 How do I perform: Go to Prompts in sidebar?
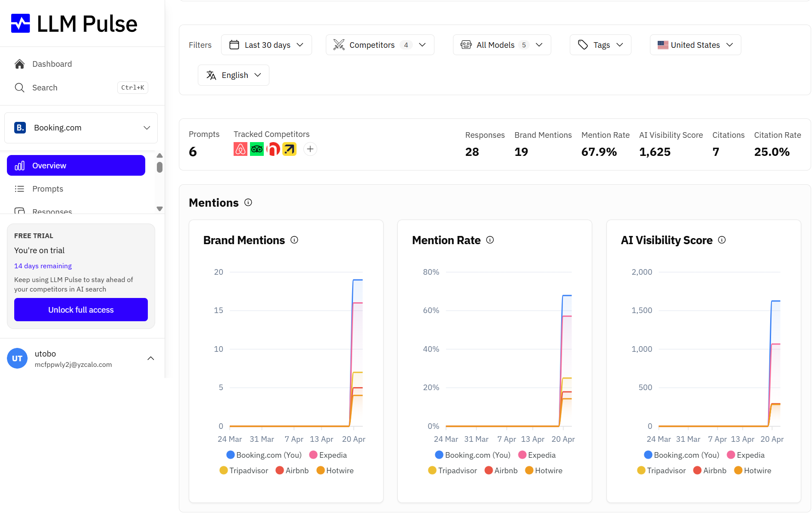click(x=76, y=189)
